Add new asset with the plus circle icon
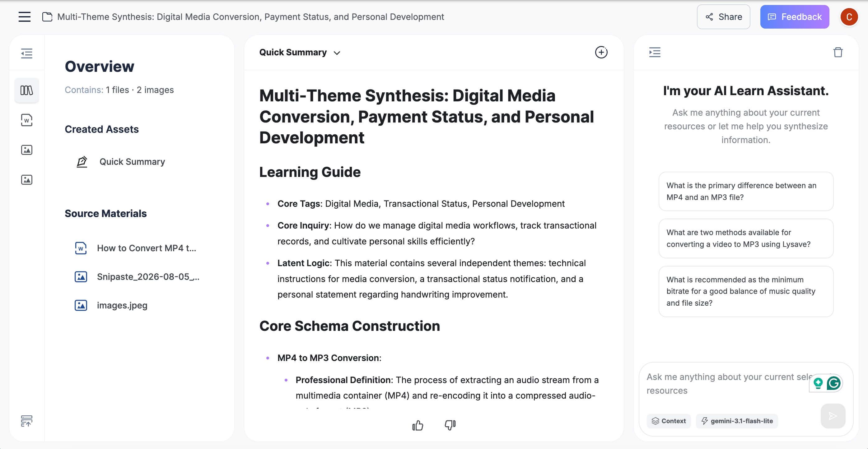868x449 pixels. 601,52
